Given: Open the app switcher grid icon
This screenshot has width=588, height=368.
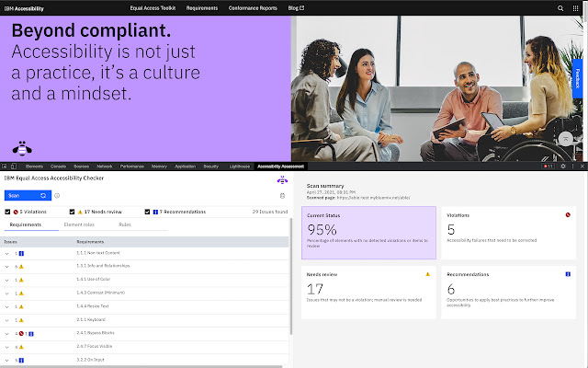Looking at the screenshot, I should click(576, 7).
